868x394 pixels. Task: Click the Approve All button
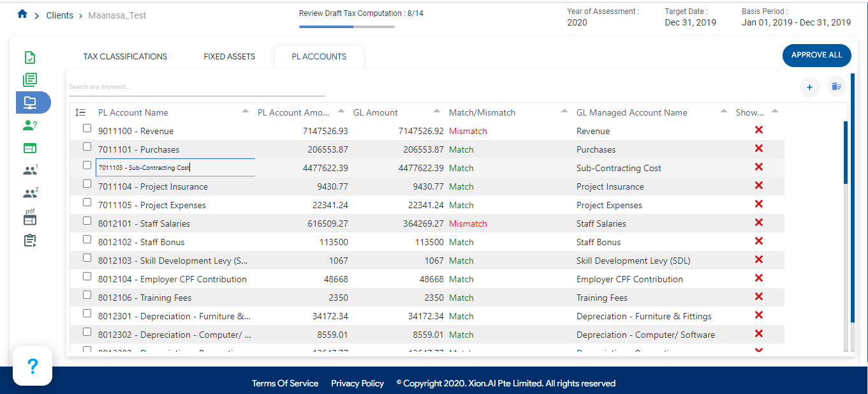817,55
